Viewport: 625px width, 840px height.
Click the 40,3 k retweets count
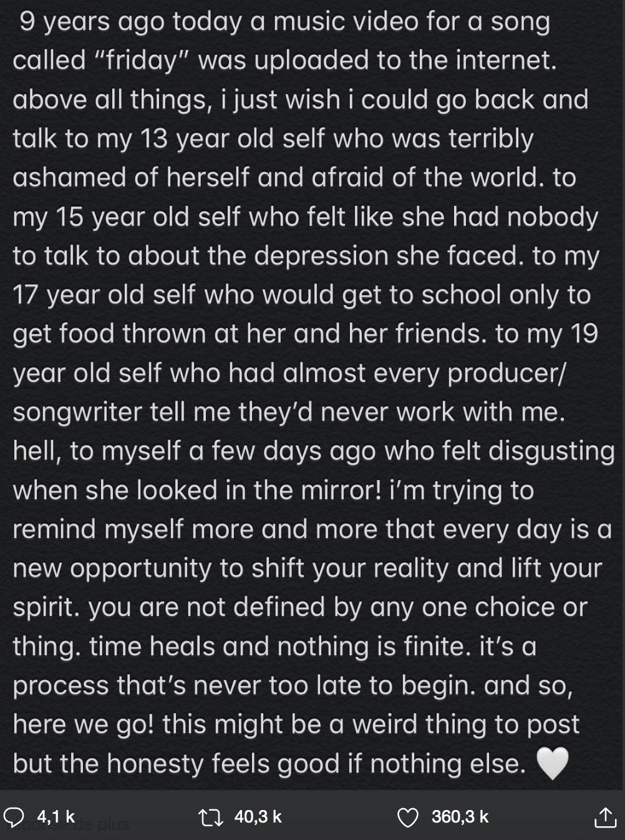(258, 816)
